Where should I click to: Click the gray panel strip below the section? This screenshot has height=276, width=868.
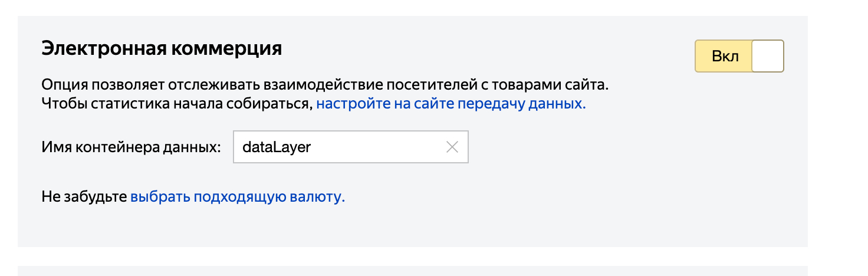coord(413,271)
